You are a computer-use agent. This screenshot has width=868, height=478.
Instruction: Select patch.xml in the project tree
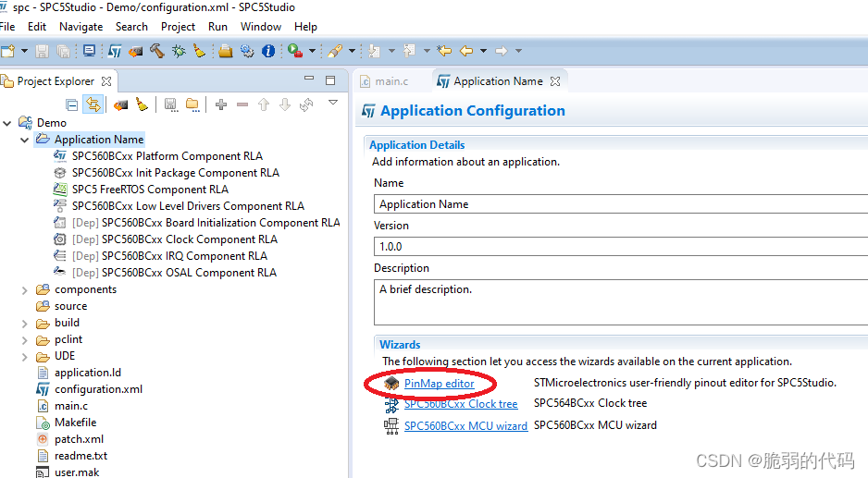pyautogui.click(x=79, y=439)
